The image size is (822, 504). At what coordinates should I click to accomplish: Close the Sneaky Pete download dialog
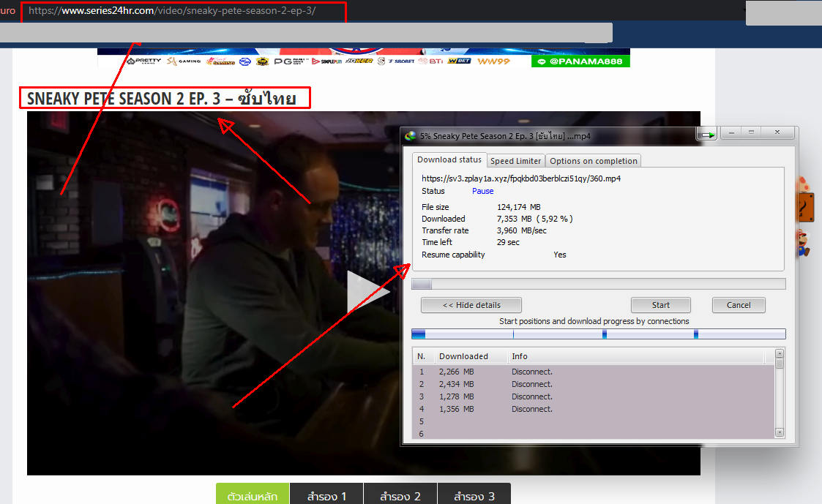tap(777, 132)
